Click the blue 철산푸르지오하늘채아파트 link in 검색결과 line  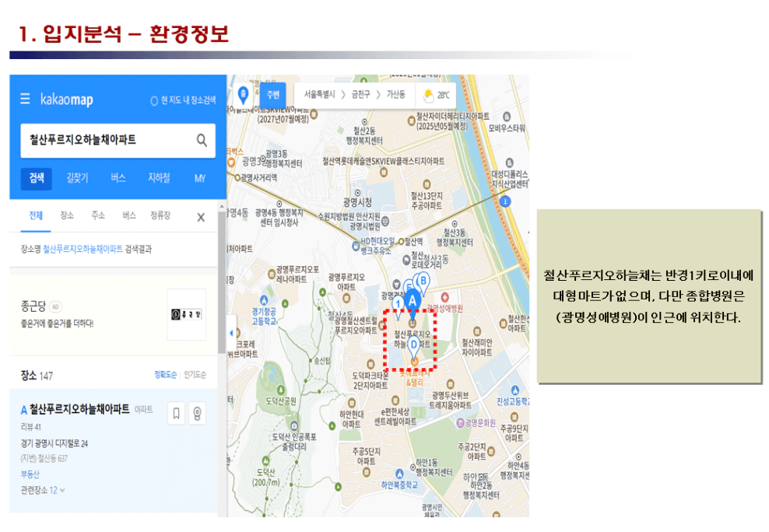click(x=83, y=250)
